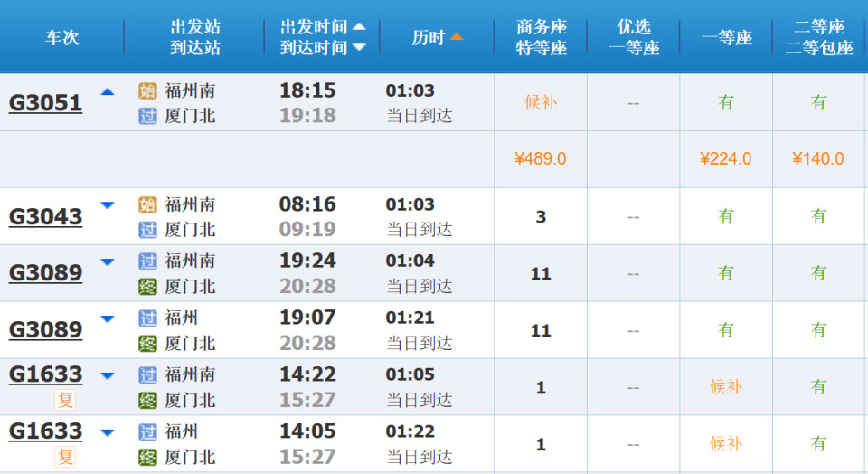Image resolution: width=868 pixels, height=474 pixels.
Task: Click the 复 badge under the 14:05 G1633
Action: coord(65,457)
